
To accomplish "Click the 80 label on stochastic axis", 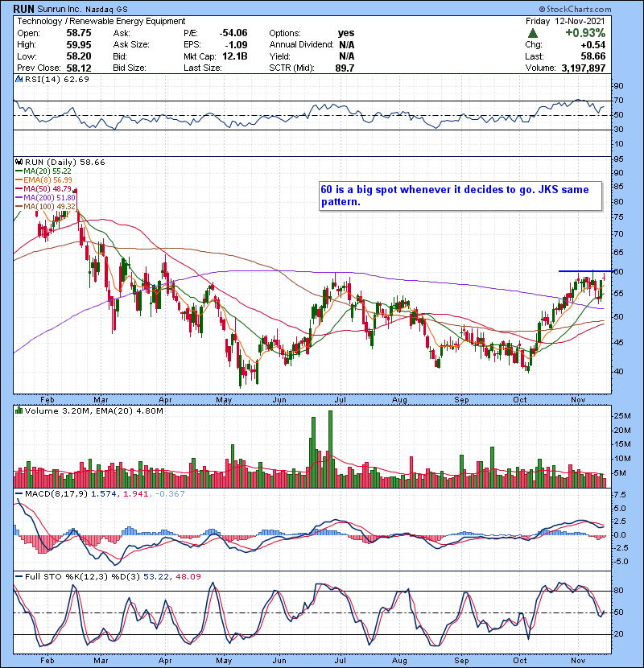I will coord(618,591).
